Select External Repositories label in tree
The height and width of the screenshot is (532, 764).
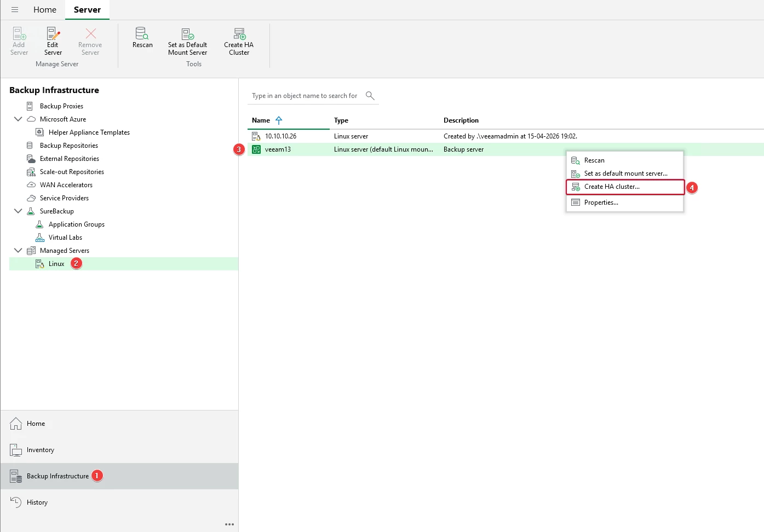click(x=70, y=159)
